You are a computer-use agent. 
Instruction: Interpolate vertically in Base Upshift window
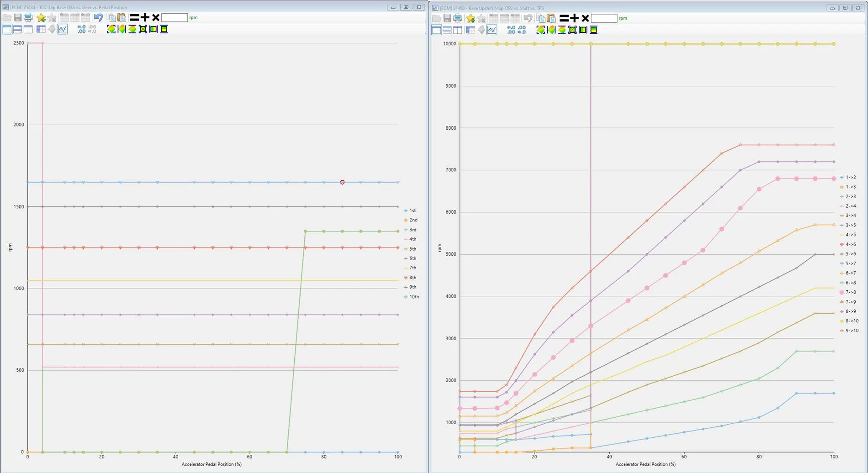tap(561, 30)
